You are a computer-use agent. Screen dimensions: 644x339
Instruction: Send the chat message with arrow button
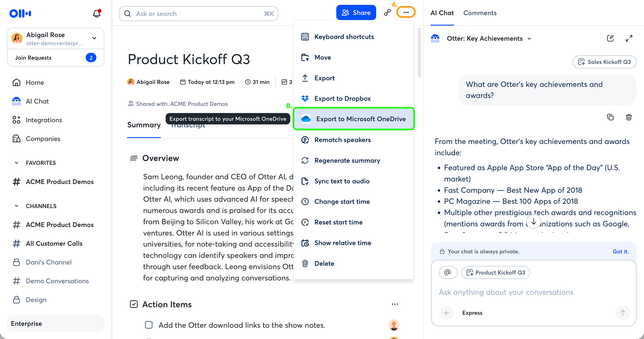(623, 313)
